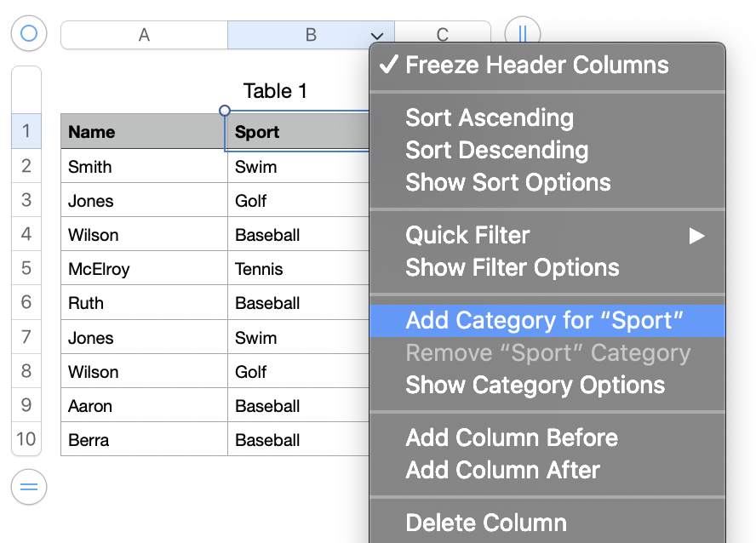Choose Add Column After
Viewport: 756px width, 543px height.
(503, 470)
